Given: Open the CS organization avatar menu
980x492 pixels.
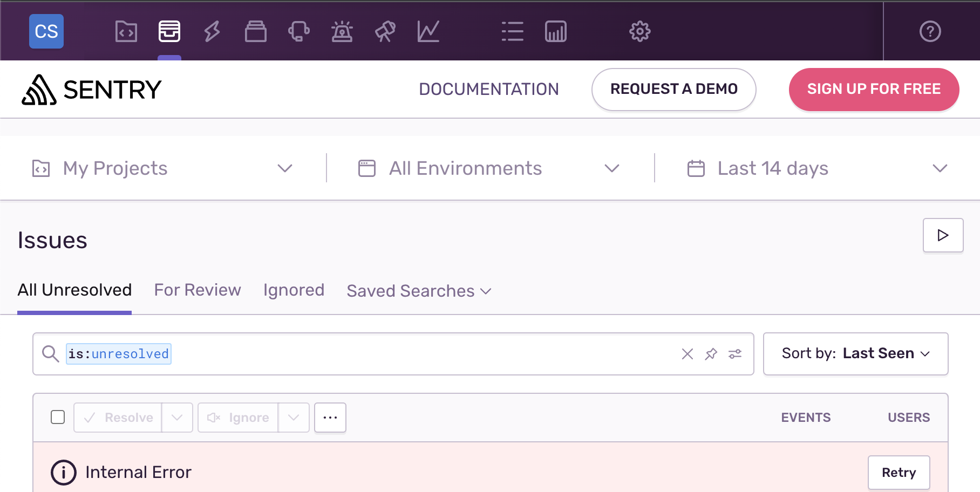Looking at the screenshot, I should (46, 31).
